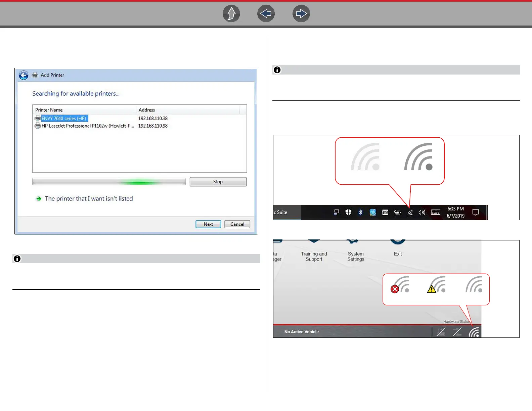Open the touch keyboard tray icon
The height and width of the screenshot is (411, 532).
tap(436, 212)
